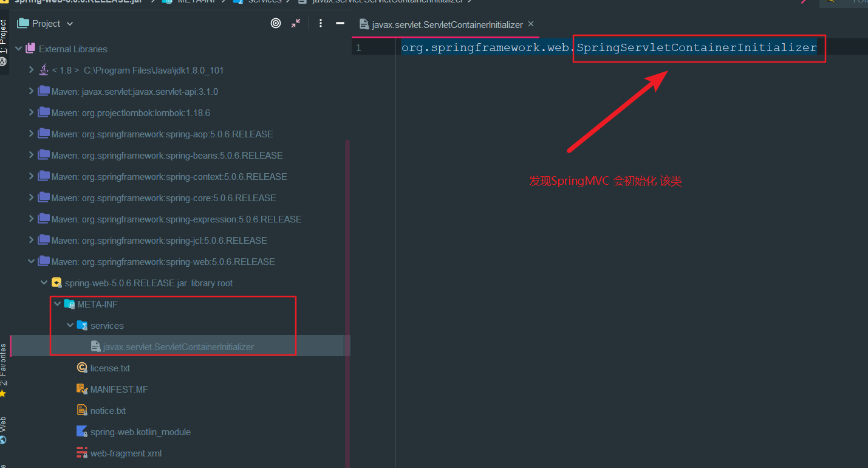
Task: Click the META-INF folder icon
Action: click(x=69, y=304)
